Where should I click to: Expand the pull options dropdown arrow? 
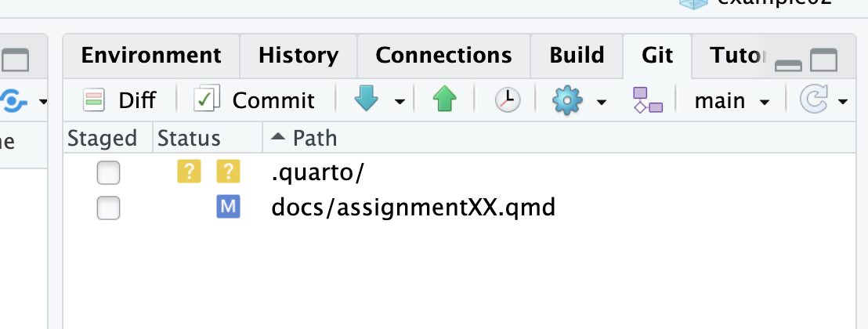pos(400,102)
